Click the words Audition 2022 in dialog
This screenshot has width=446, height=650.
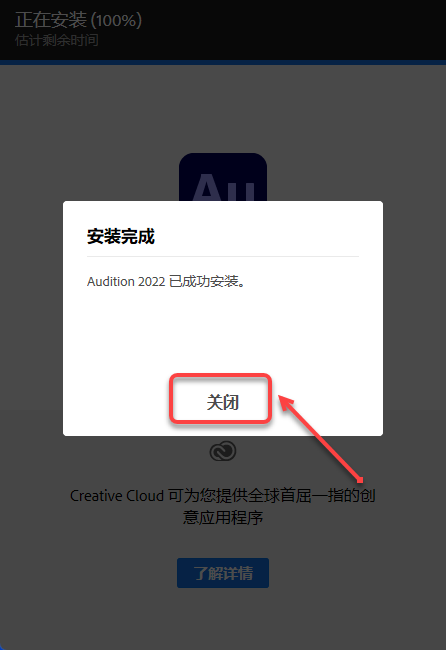pos(126,281)
